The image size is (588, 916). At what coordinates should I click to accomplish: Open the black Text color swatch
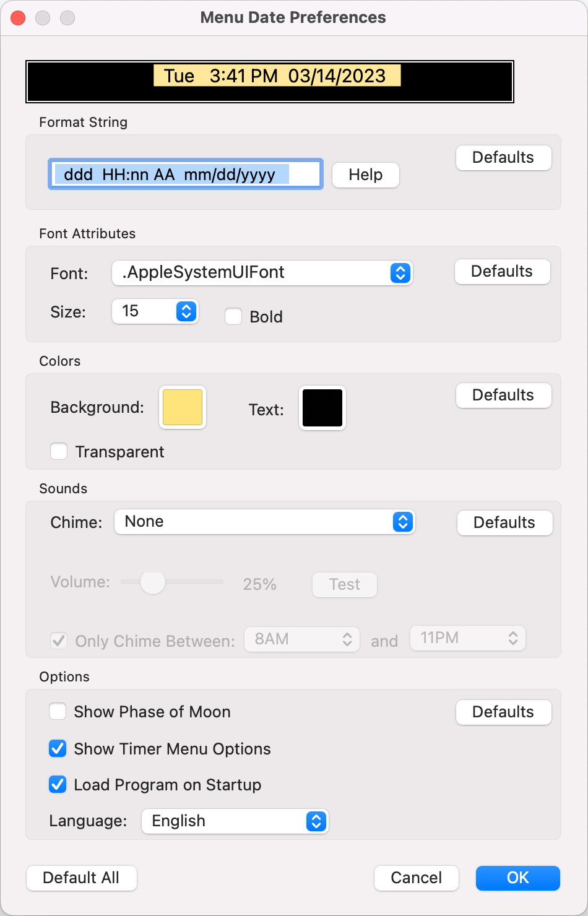322,408
